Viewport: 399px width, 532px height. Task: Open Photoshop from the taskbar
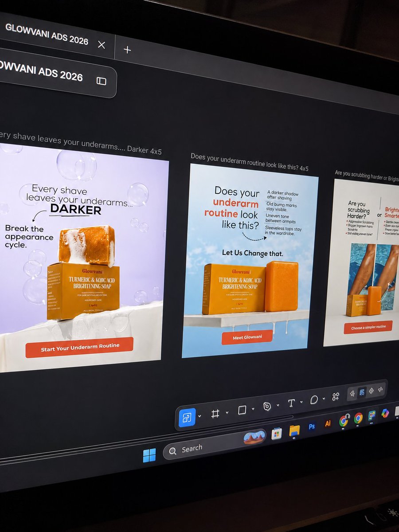312,426
